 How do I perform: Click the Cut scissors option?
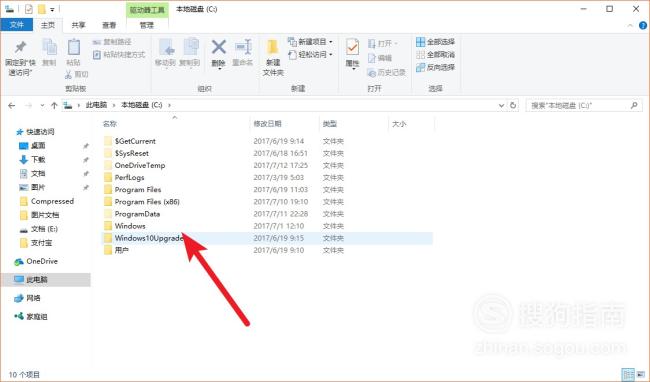click(76, 74)
